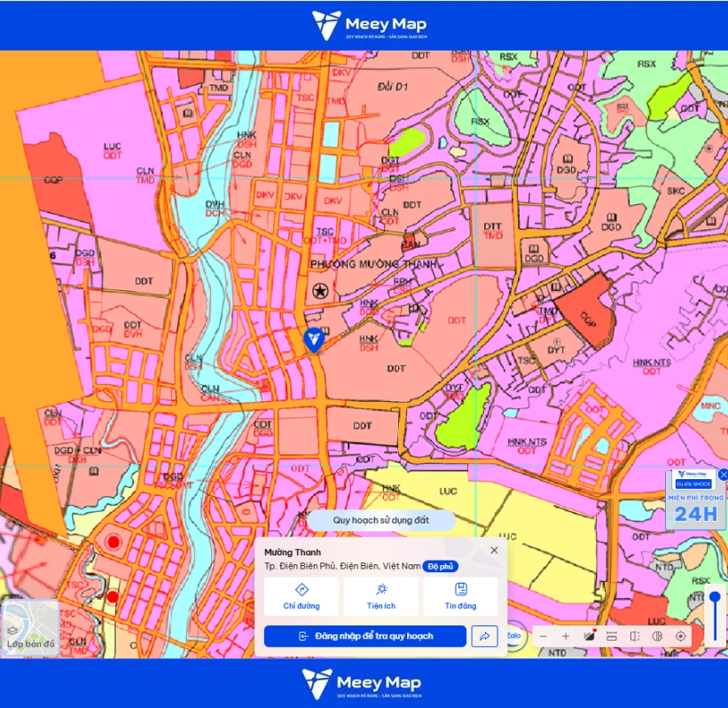
Task: Click the Đồi D1 label
Action: [392, 86]
